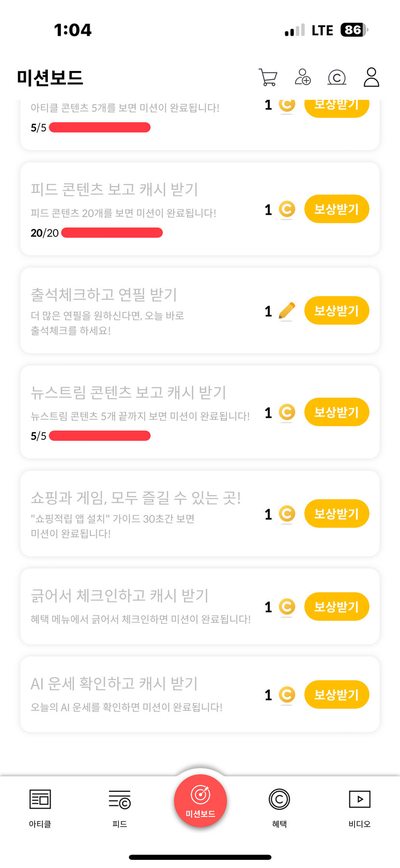Tap the coin icon in 뉴스트림 mission
The image size is (400, 868).
[287, 413]
